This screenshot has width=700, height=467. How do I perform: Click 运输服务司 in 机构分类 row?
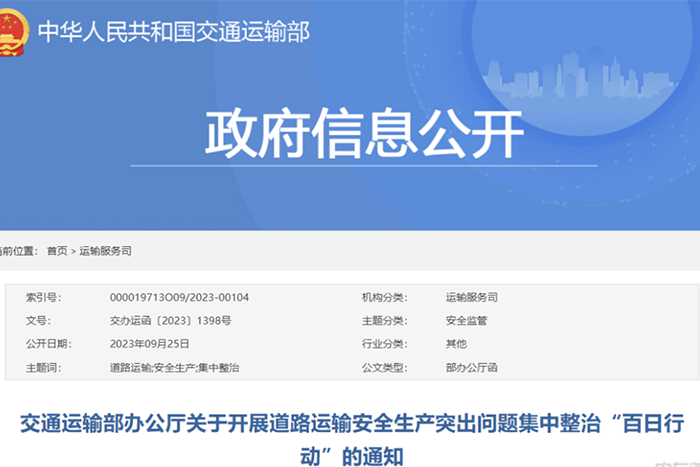471,297
